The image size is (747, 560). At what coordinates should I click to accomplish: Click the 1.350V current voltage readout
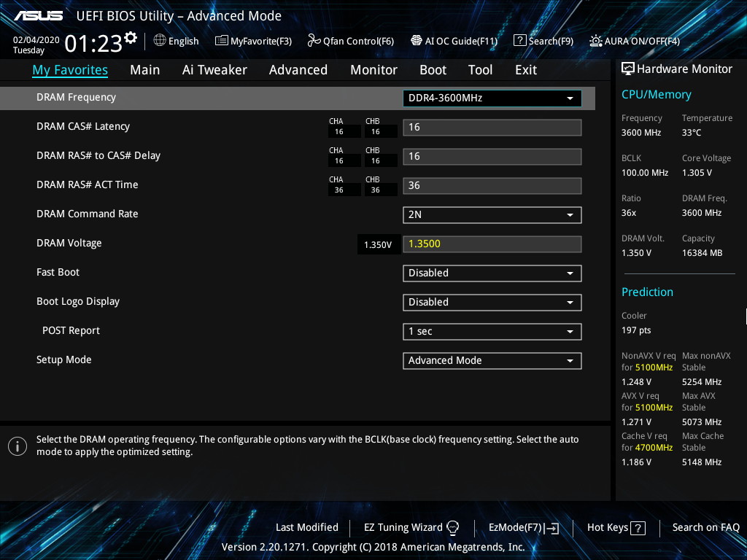378,245
